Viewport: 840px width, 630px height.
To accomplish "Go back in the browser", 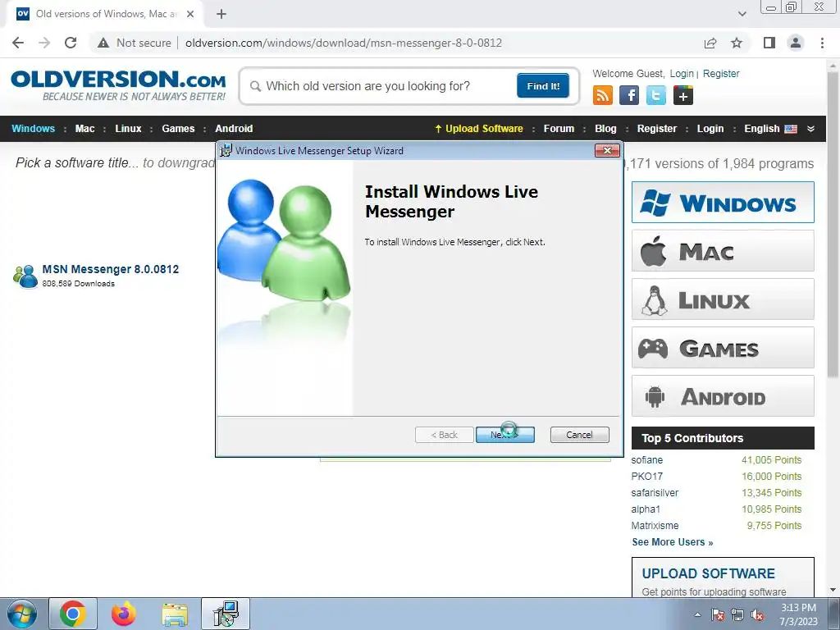I will (18, 43).
